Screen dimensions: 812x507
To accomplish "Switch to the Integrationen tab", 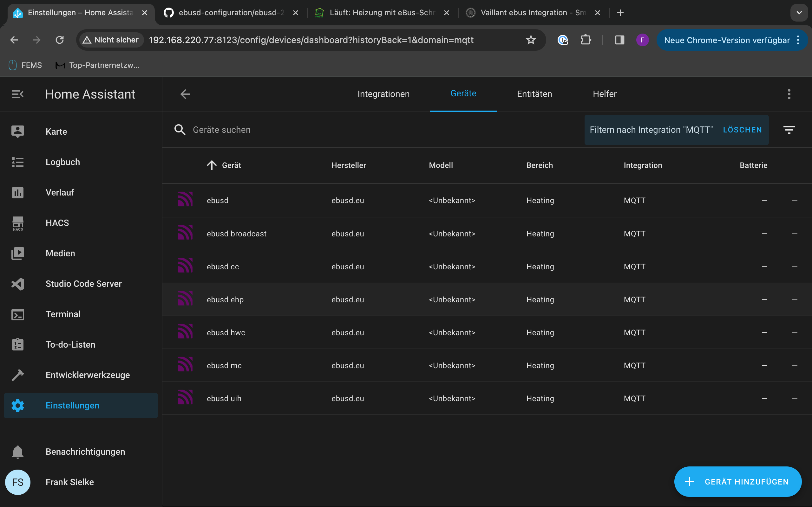I will pyautogui.click(x=383, y=94).
